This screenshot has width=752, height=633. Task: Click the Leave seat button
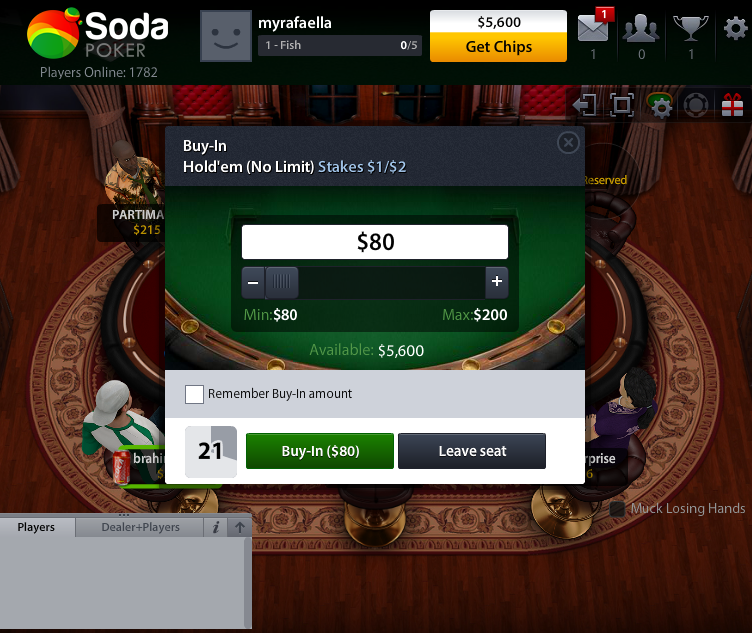click(472, 451)
